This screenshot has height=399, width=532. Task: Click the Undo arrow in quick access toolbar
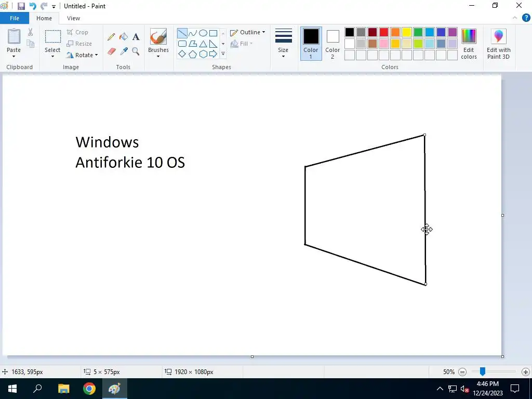click(33, 6)
